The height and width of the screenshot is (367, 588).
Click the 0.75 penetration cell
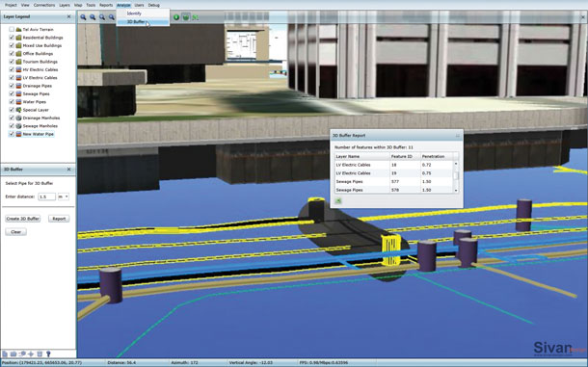437,173
